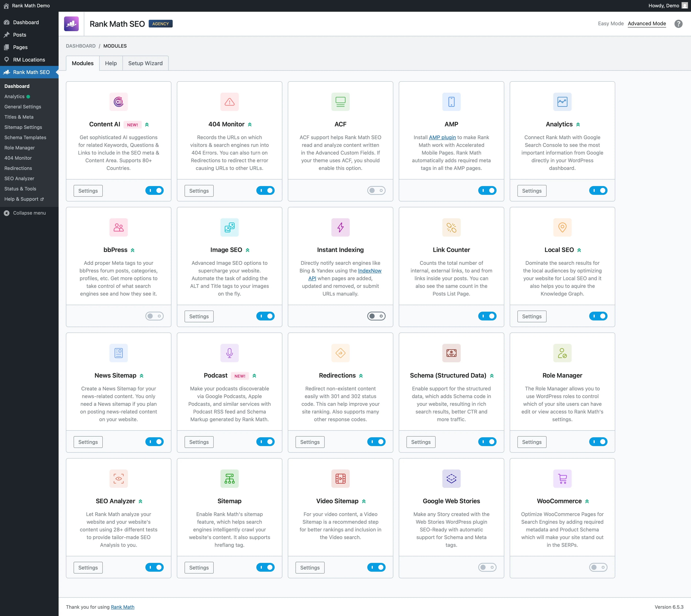
Task: Enable the bbPress module toggle
Action: click(x=154, y=316)
